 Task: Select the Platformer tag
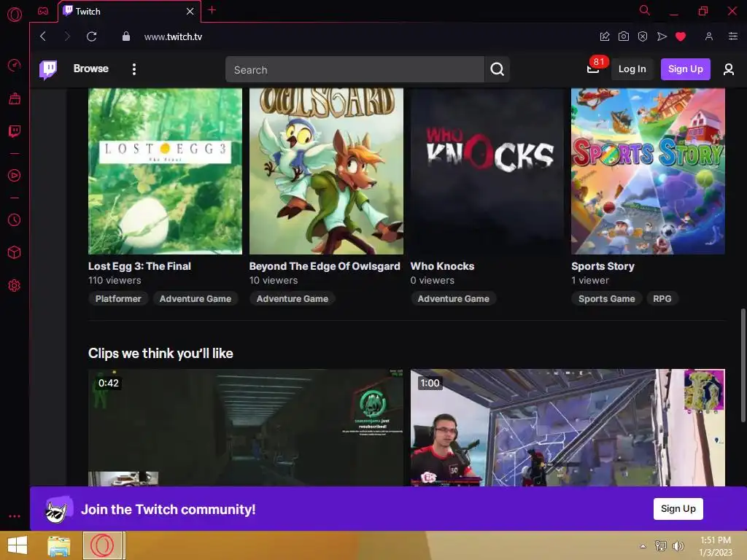click(x=118, y=298)
